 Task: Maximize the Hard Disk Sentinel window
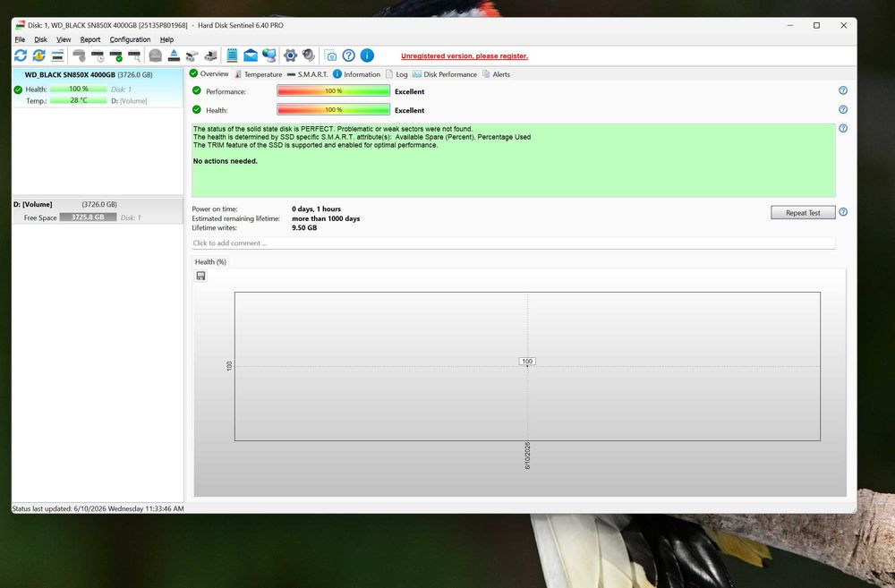coord(817,25)
